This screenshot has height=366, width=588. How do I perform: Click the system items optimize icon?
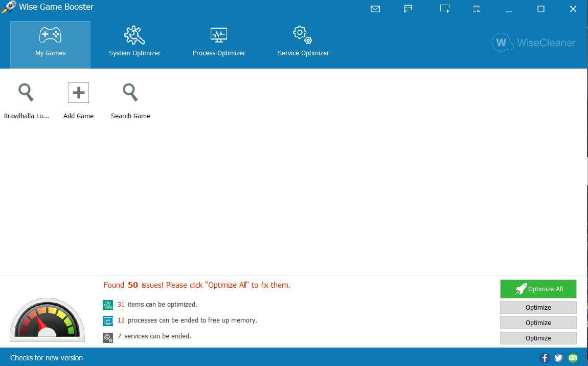click(108, 305)
